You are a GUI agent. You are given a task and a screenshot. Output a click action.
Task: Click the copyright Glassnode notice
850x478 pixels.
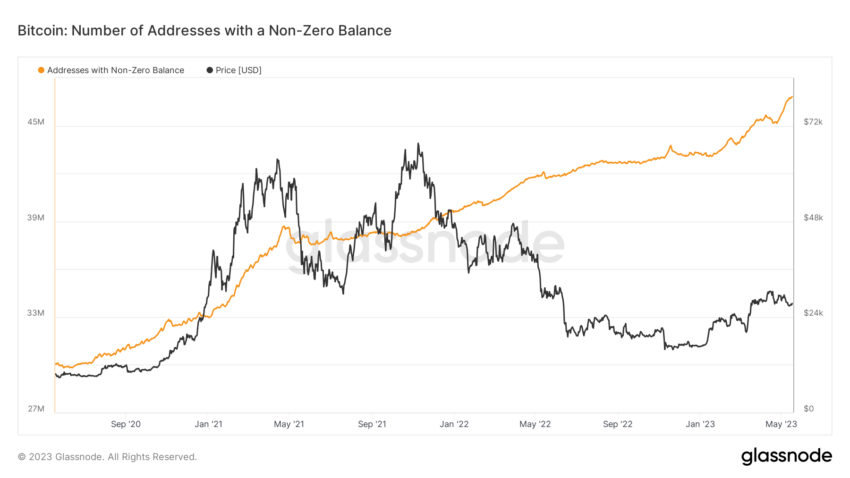(107, 457)
